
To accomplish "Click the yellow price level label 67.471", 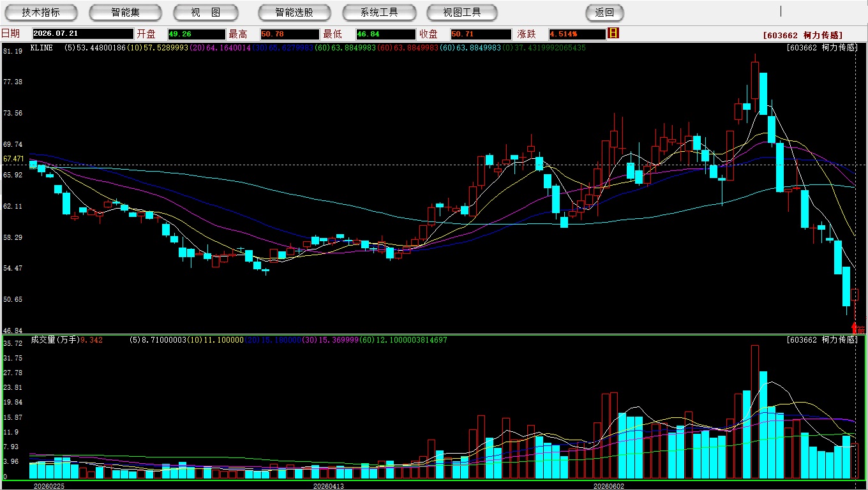I will (13, 158).
